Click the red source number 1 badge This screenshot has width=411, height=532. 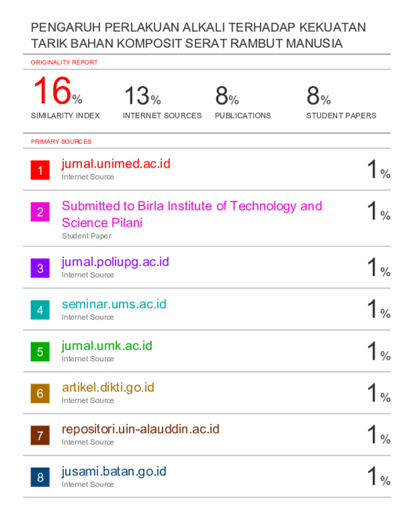coord(40,170)
